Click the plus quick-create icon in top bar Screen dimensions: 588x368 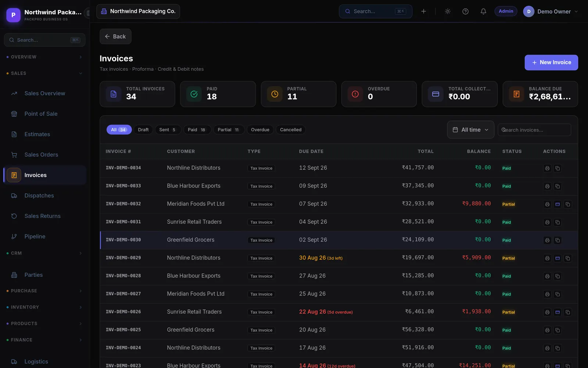coord(423,11)
